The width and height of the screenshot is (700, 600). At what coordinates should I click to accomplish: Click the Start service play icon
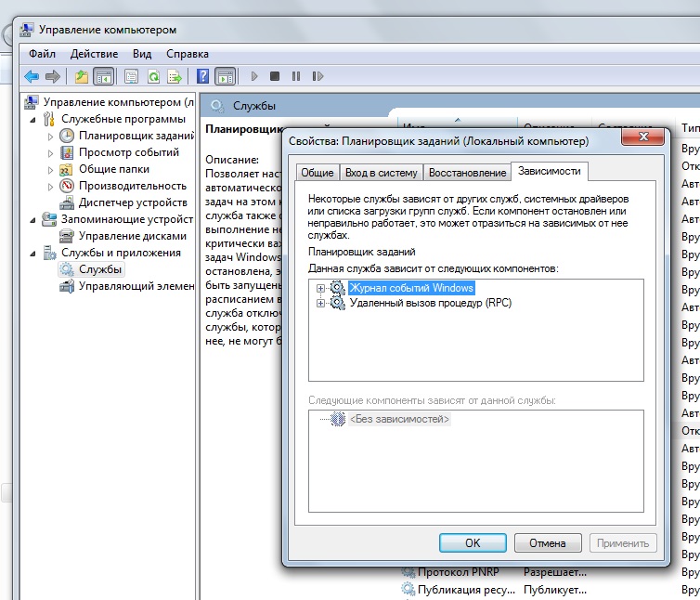tap(254, 76)
